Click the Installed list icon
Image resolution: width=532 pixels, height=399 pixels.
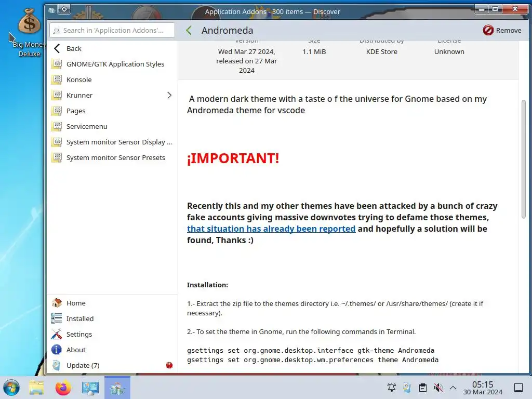57,318
